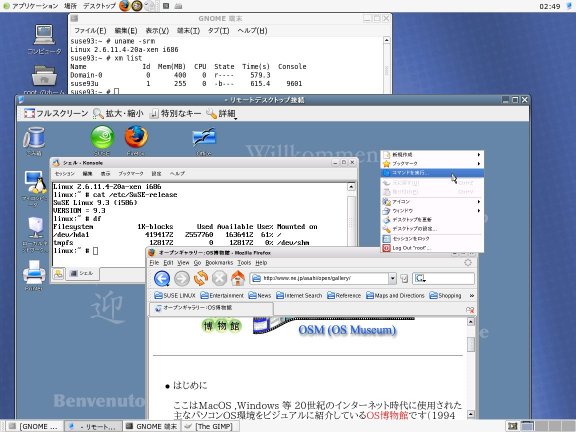Open ウィンドウ submenu in context menu
Viewport: 576px width, 432px height.
coord(432,211)
